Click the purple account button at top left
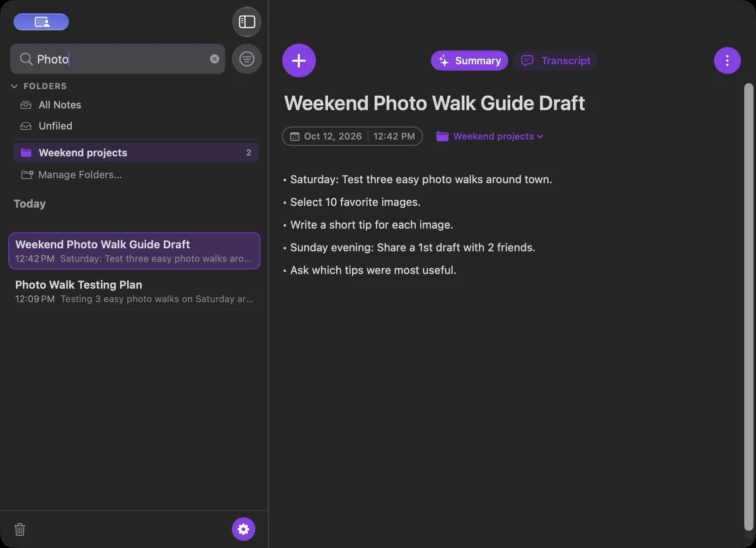756x548 pixels. pyautogui.click(x=41, y=22)
